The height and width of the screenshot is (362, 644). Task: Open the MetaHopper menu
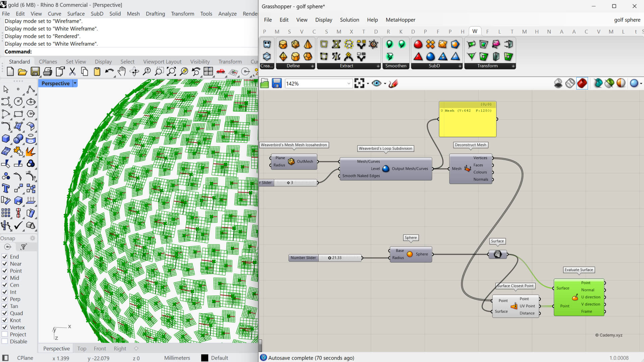400,20
